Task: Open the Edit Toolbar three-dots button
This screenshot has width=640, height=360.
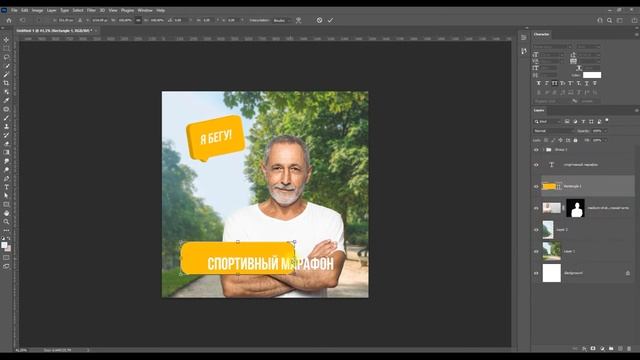Action: click(x=6, y=230)
